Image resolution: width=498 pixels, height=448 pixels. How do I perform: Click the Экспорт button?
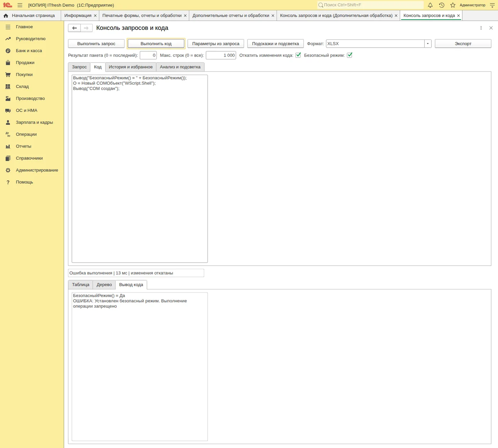[x=463, y=44]
